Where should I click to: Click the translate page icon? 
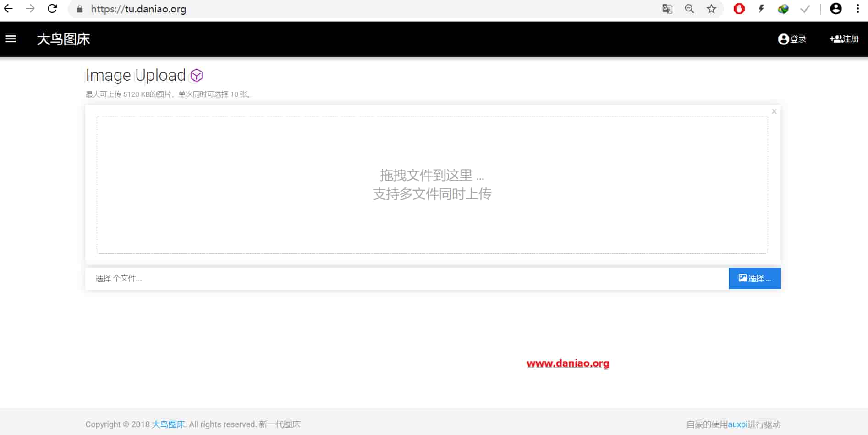pyautogui.click(x=667, y=9)
